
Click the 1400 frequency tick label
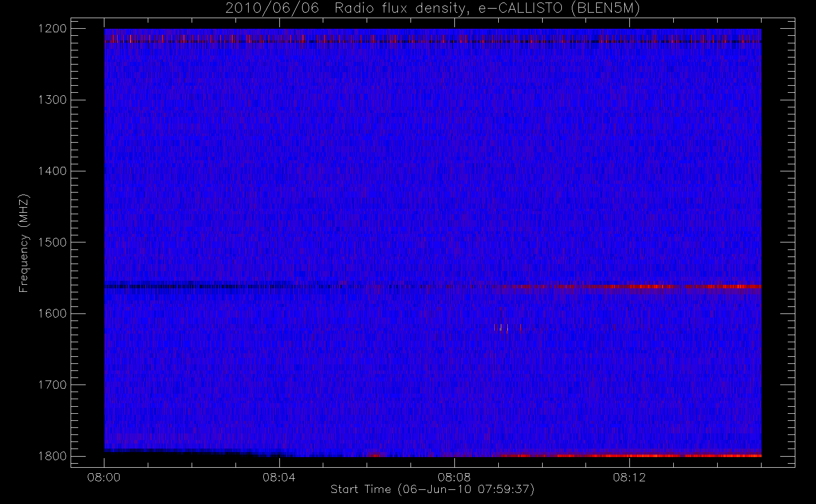(x=52, y=171)
